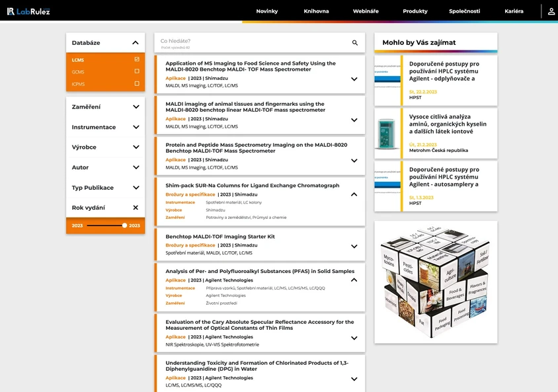Expand the Cary Specular Reflectance result

point(354,338)
